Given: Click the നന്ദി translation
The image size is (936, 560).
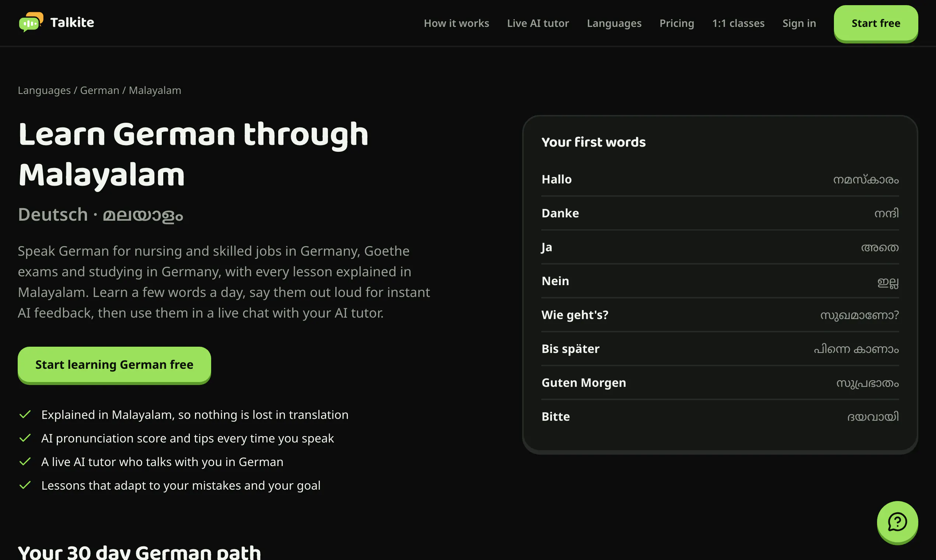Looking at the screenshot, I should (886, 213).
